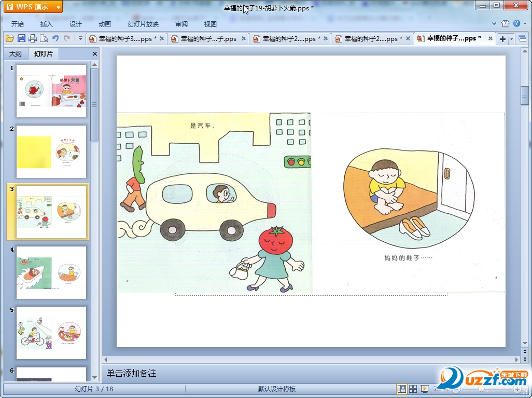Open the 开始 menu tab
This screenshot has width=532, height=398.
tap(17, 24)
